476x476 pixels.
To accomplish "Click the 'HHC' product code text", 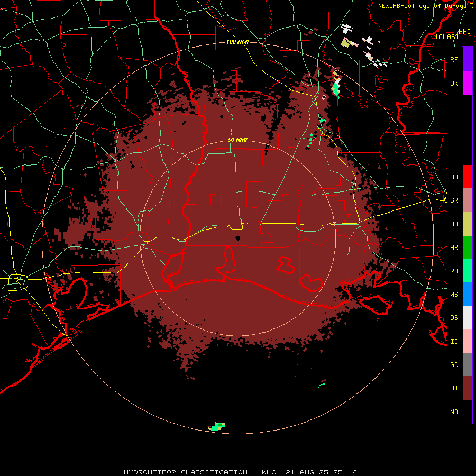I will (x=464, y=31).
